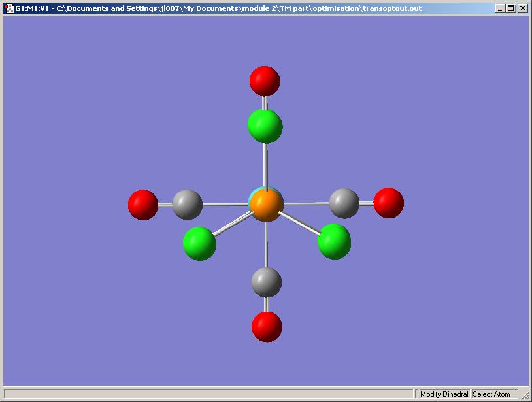The image size is (532, 402).
Task: Select the left gray carbon atom
Action: tap(188, 205)
